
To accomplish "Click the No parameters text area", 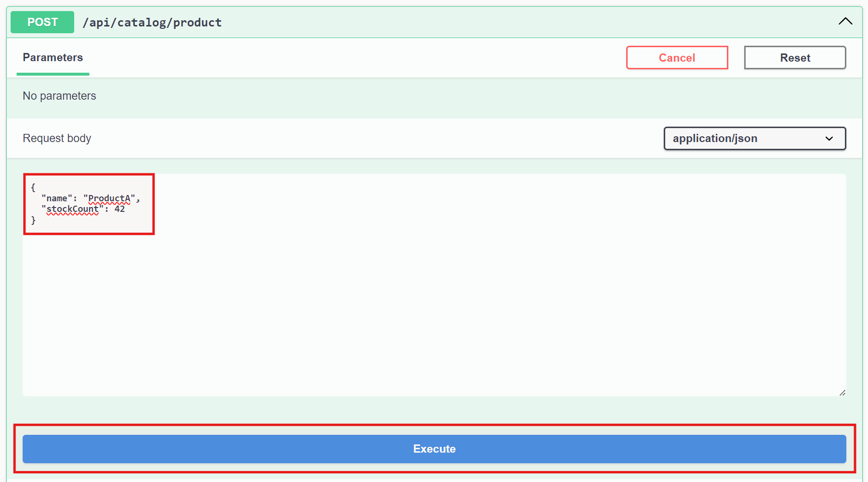I will tap(59, 96).
